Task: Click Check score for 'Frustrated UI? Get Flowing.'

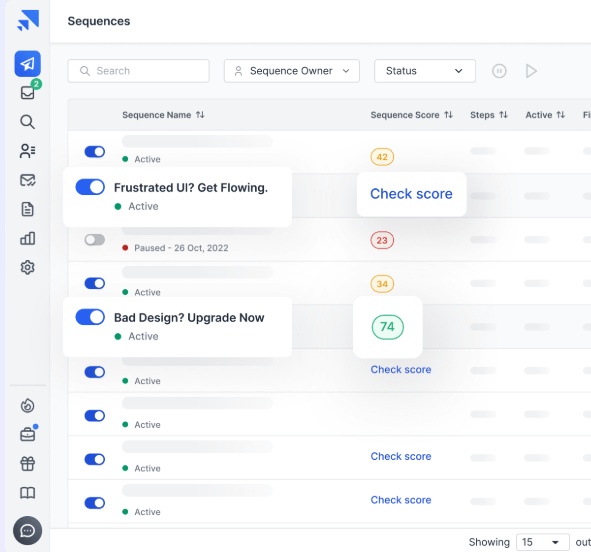Action: coord(411,194)
